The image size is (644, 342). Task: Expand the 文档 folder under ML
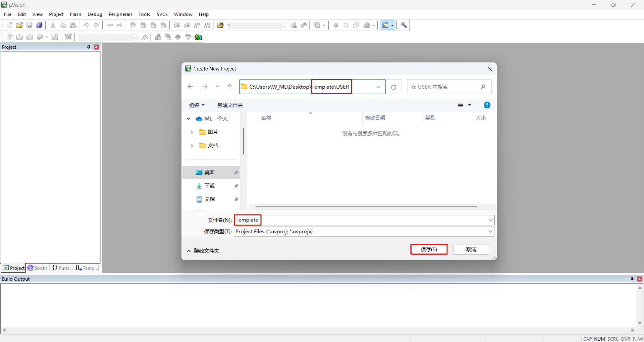[x=192, y=146]
